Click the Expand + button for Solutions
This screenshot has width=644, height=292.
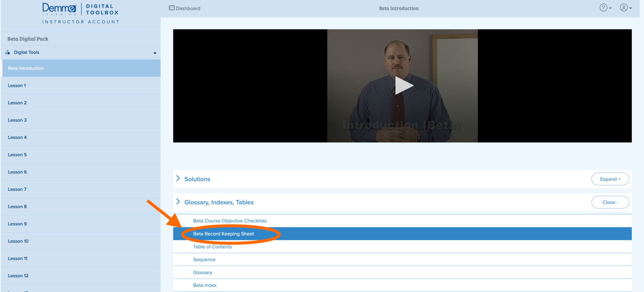click(610, 179)
